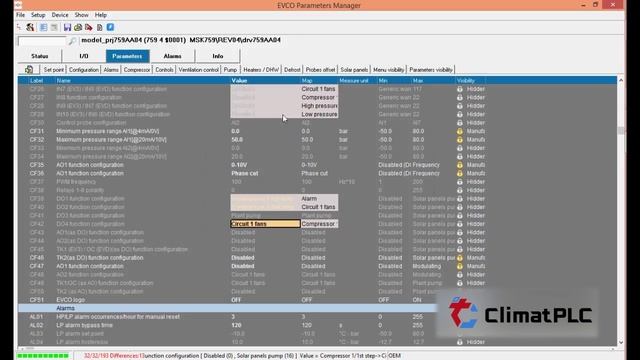Open the Heaters / DHW sub-tab
The width and height of the screenshot is (640, 360).
click(261, 70)
